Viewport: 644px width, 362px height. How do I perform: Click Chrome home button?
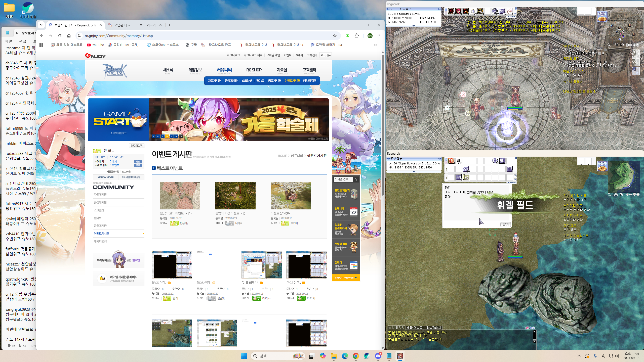[x=69, y=36]
